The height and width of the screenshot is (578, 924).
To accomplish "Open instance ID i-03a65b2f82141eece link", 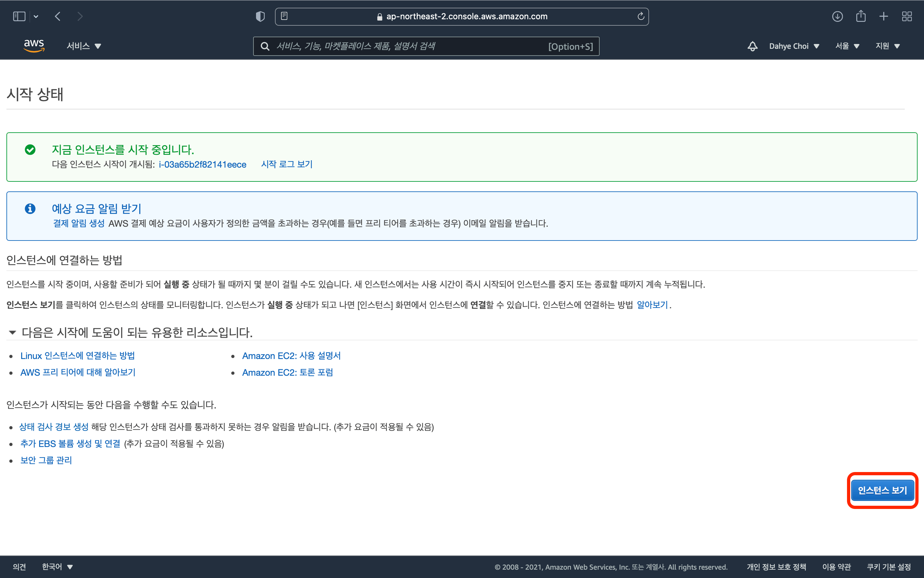I will coord(202,164).
